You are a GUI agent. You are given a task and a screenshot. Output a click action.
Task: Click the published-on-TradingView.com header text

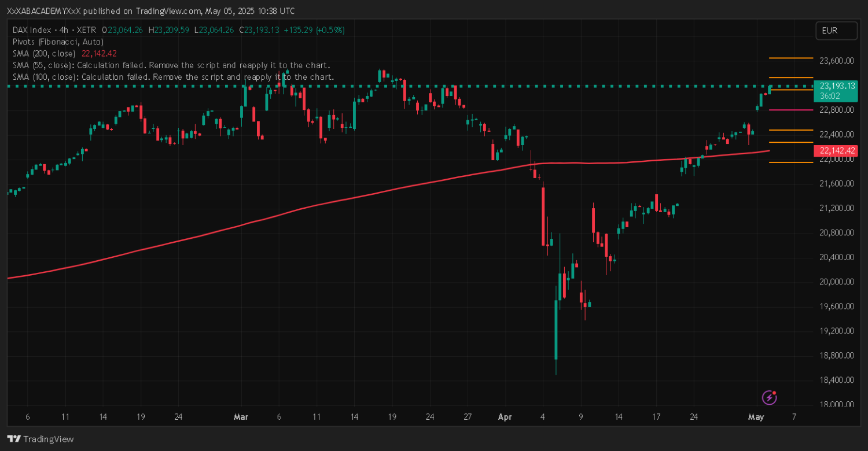[x=150, y=11]
